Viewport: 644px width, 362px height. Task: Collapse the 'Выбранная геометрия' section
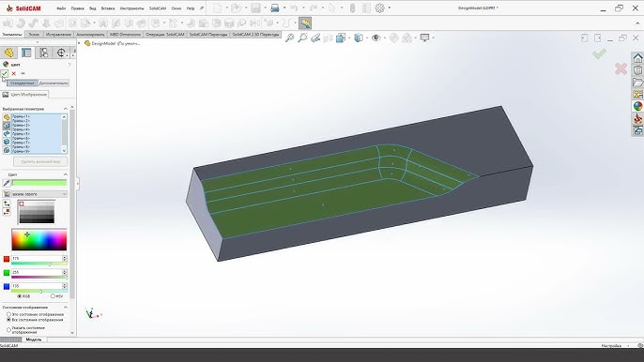click(x=66, y=109)
